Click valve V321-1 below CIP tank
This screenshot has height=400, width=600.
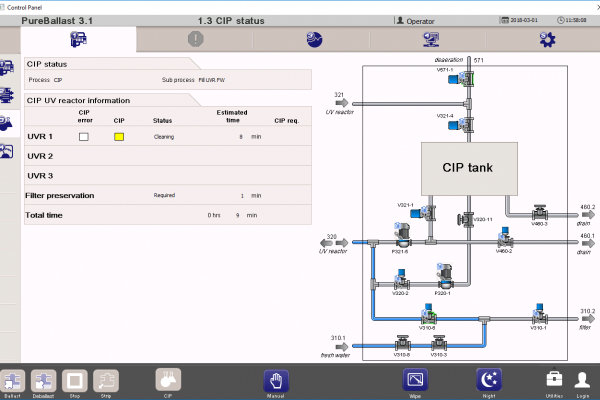(x=423, y=212)
